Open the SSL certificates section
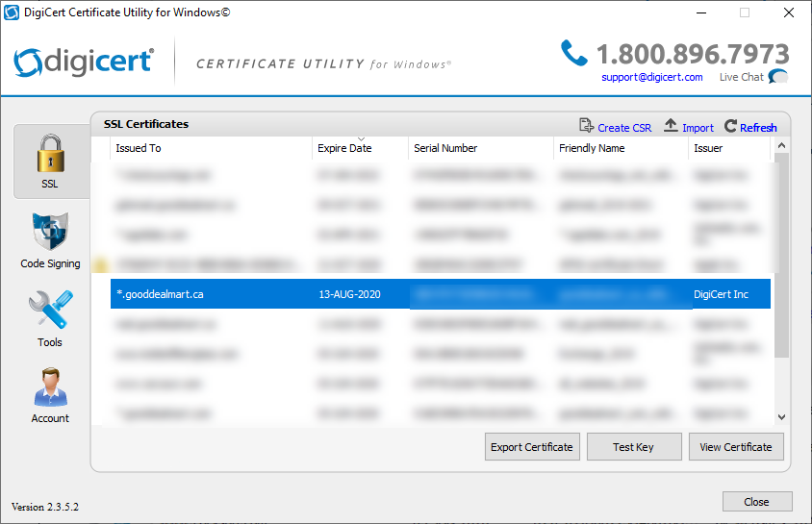The height and width of the screenshot is (524, 812). [50, 162]
